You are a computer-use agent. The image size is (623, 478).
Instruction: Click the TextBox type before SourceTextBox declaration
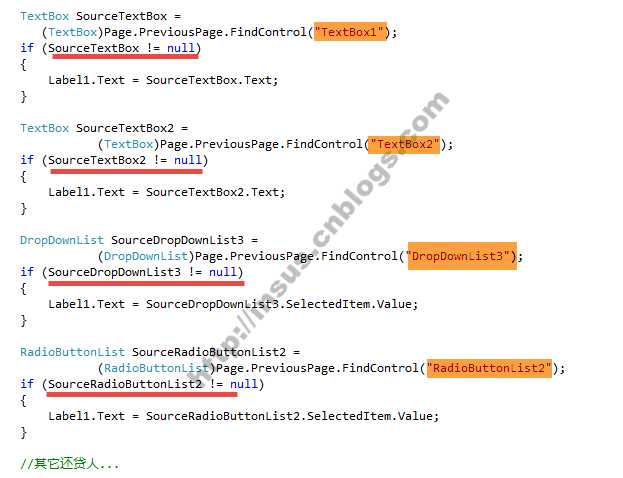tap(44, 16)
